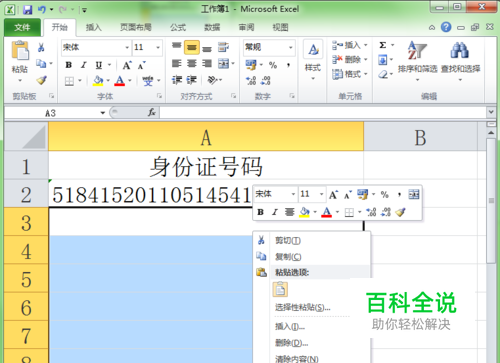This screenshot has height=363, width=500.
Task: Select the Format Painter brush in ribbon
Action: point(41,80)
